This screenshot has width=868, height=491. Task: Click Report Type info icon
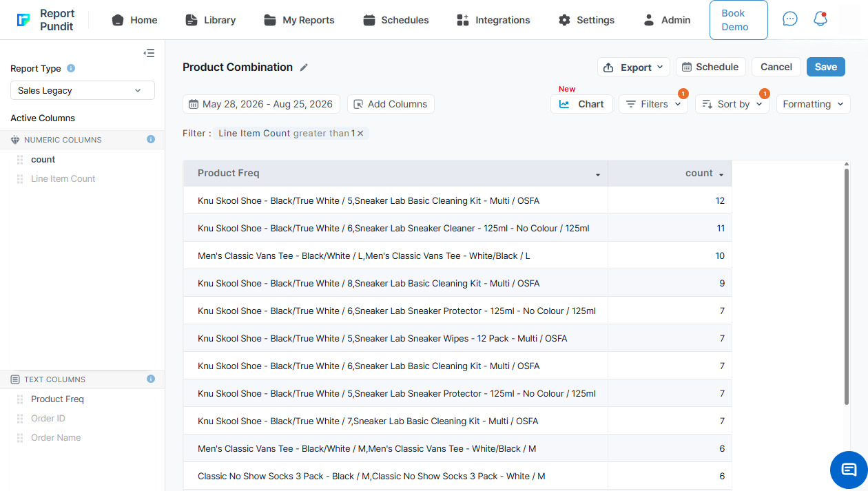(71, 68)
